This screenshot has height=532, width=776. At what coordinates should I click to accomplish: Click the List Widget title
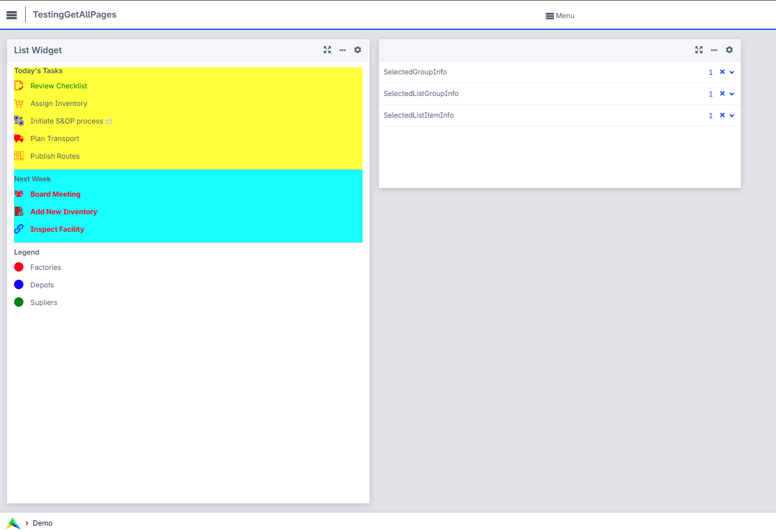click(x=38, y=50)
